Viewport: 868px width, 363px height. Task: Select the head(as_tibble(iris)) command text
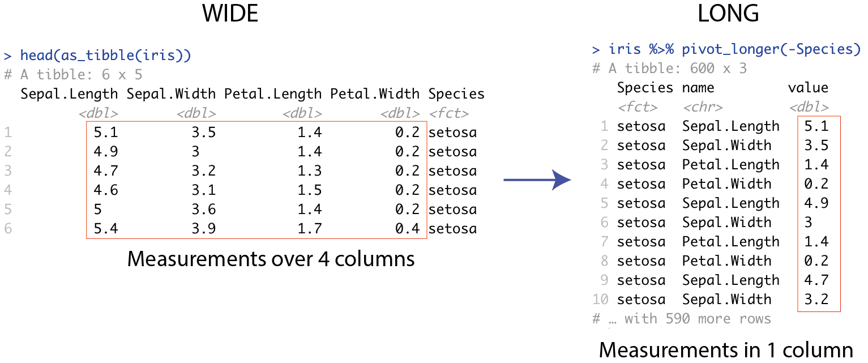106,55
